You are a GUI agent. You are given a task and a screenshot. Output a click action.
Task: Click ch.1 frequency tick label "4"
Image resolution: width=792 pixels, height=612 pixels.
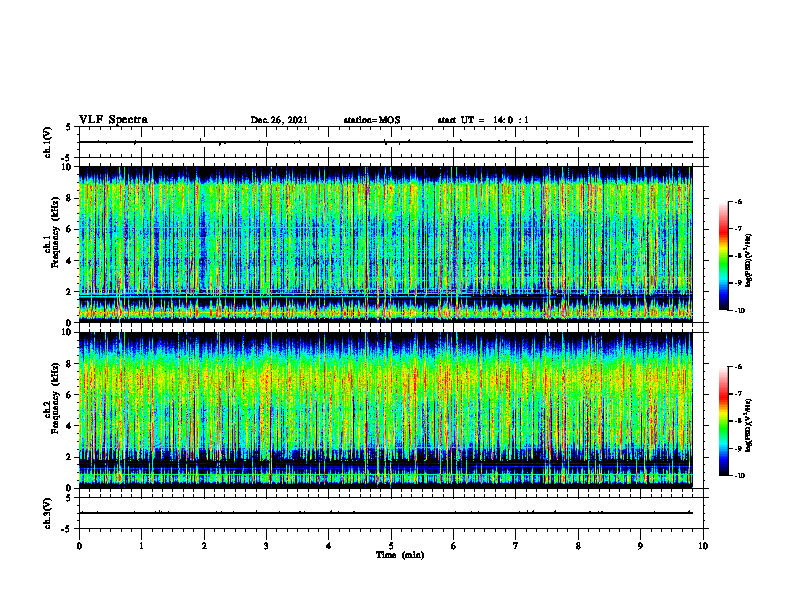click(x=69, y=261)
